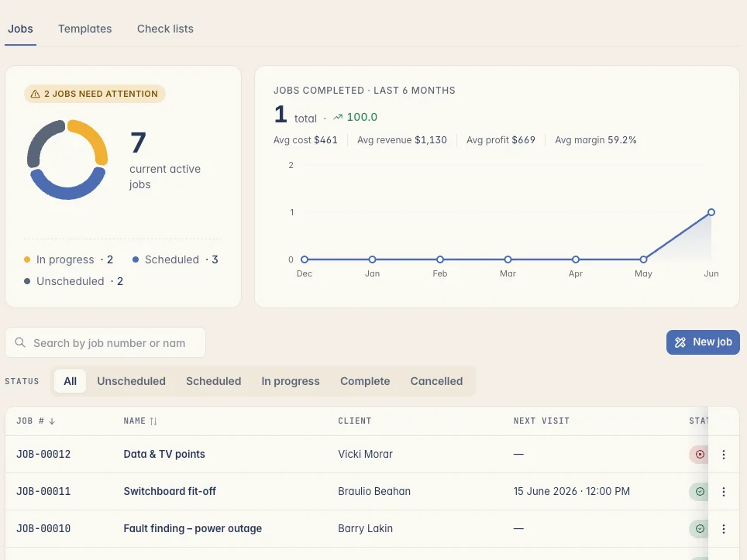The image size is (747, 560).
Task: Click the In progress legend entry
Action: (68, 259)
